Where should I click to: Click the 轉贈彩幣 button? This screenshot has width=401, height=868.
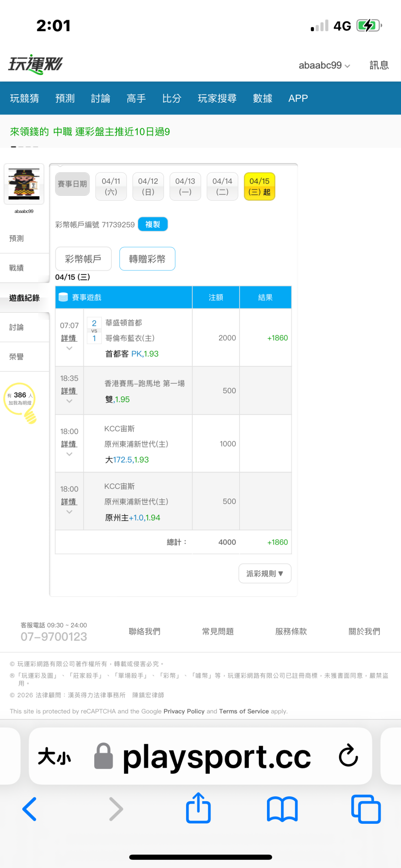[147, 259]
